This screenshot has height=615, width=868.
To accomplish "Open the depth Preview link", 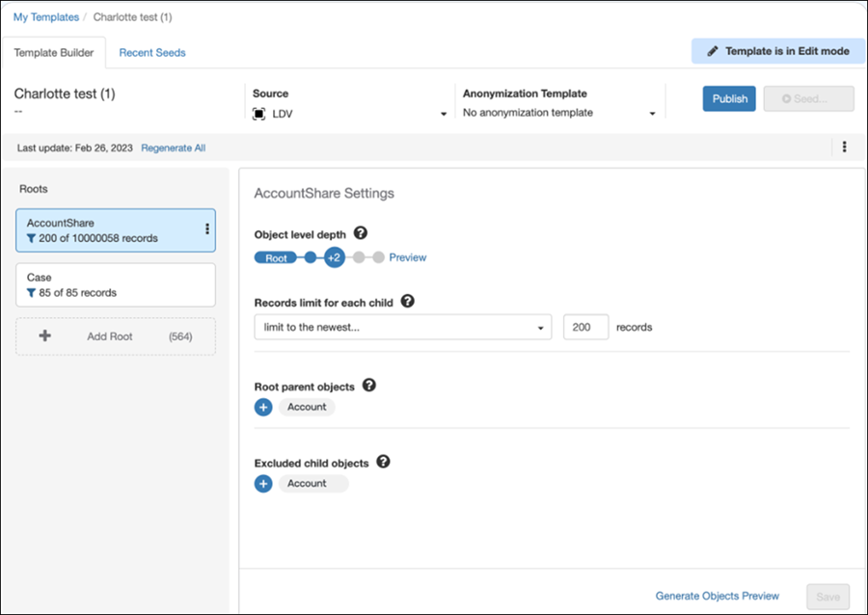I will pyautogui.click(x=407, y=257).
